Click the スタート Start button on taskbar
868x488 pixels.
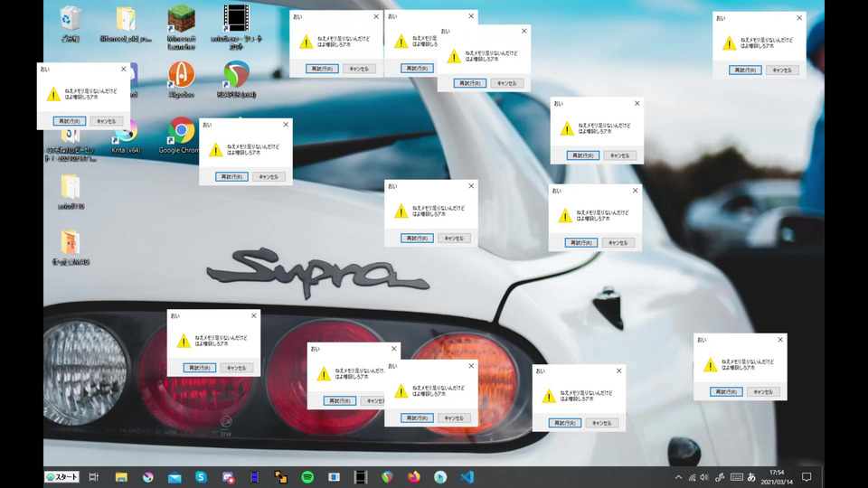coord(62,477)
